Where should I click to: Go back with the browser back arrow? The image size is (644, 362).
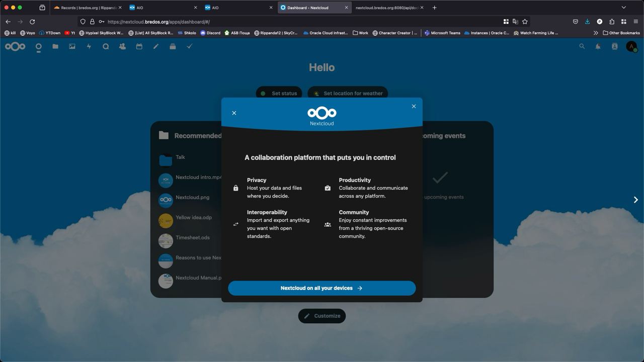coord(8,22)
